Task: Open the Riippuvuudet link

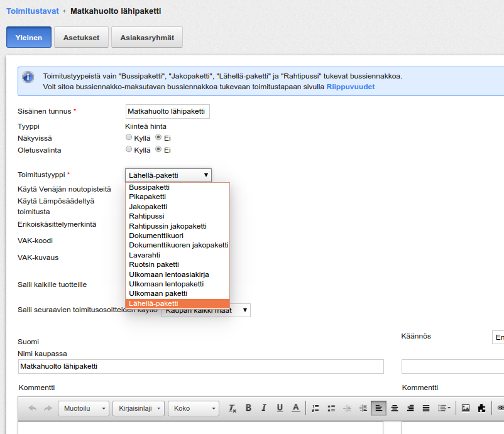Action: pos(351,87)
